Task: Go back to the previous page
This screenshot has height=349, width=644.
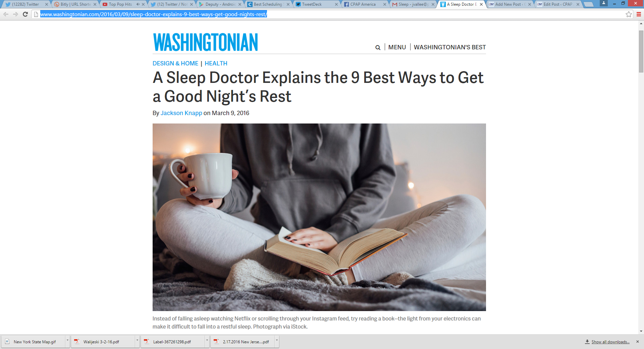Action: (x=6, y=14)
